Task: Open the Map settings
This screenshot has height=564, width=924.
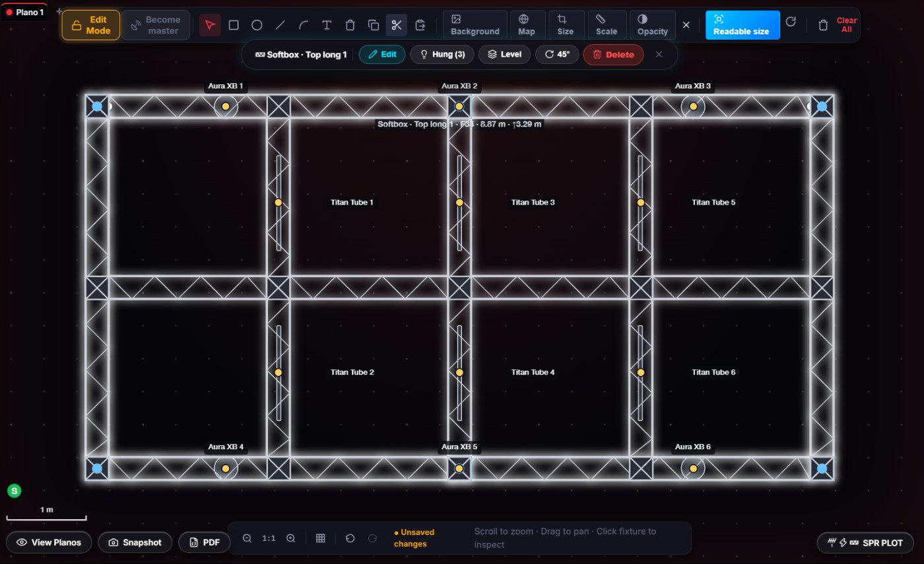Action: 527,25
